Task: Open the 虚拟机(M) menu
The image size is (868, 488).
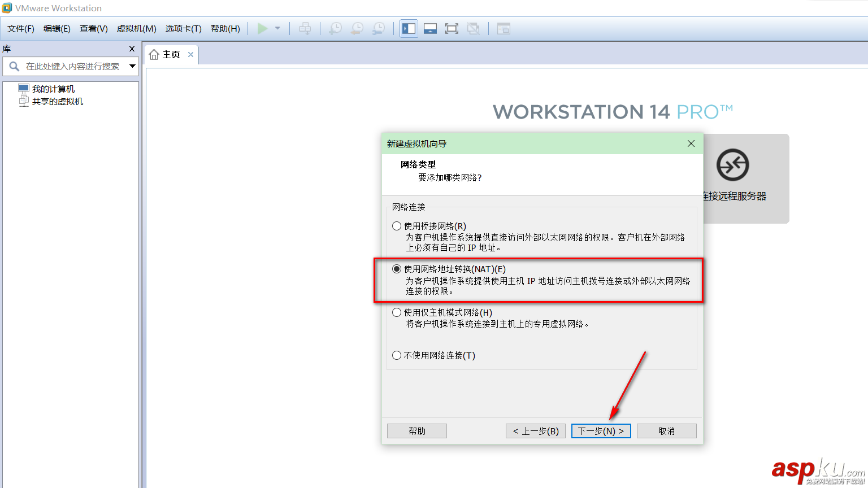Action: point(137,29)
